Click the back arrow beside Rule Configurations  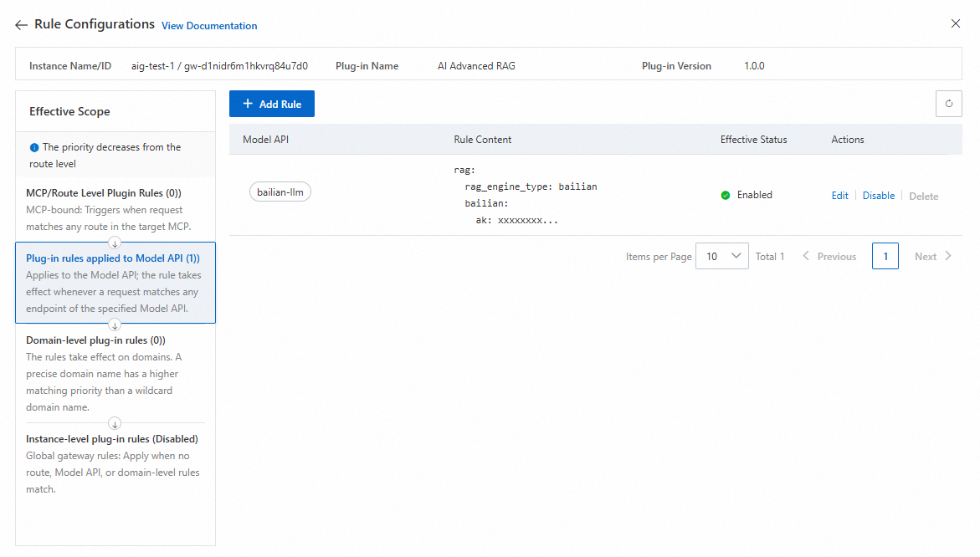pyautogui.click(x=22, y=25)
